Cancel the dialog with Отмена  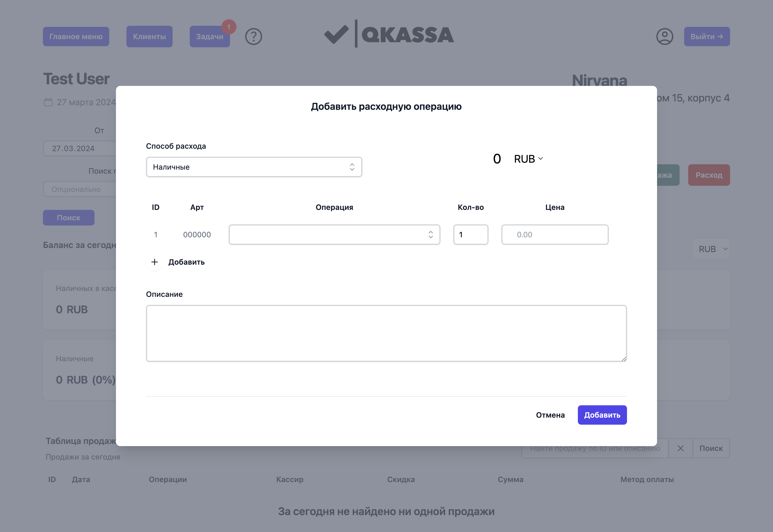tap(550, 415)
